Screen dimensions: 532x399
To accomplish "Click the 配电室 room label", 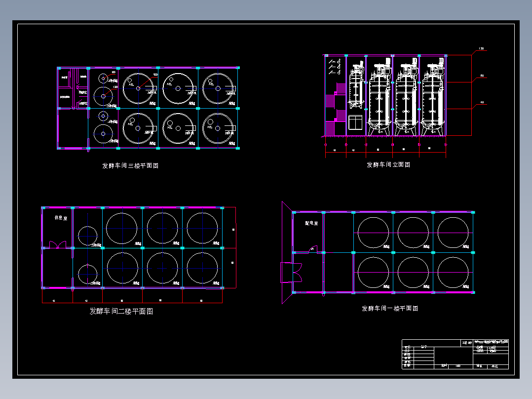I will (311, 223).
